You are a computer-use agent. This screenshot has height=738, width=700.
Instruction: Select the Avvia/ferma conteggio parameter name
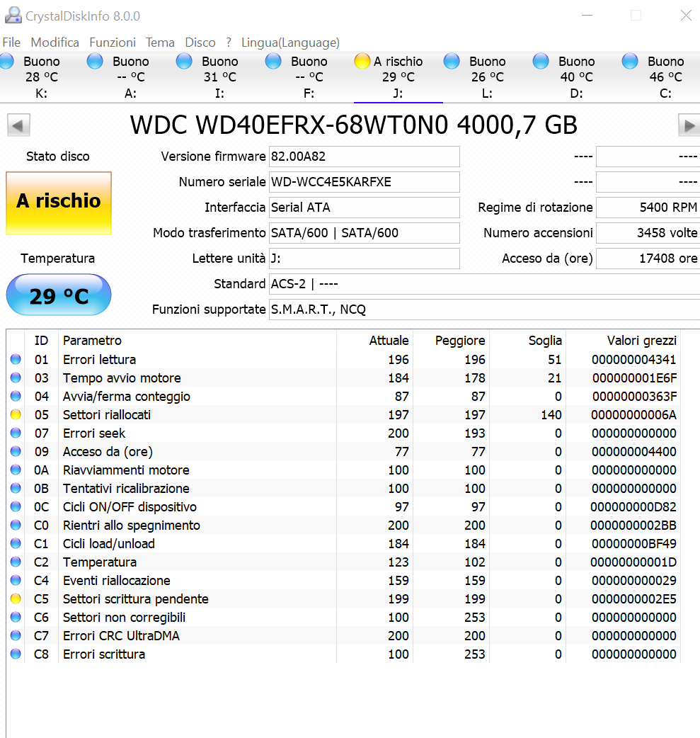click(x=127, y=397)
